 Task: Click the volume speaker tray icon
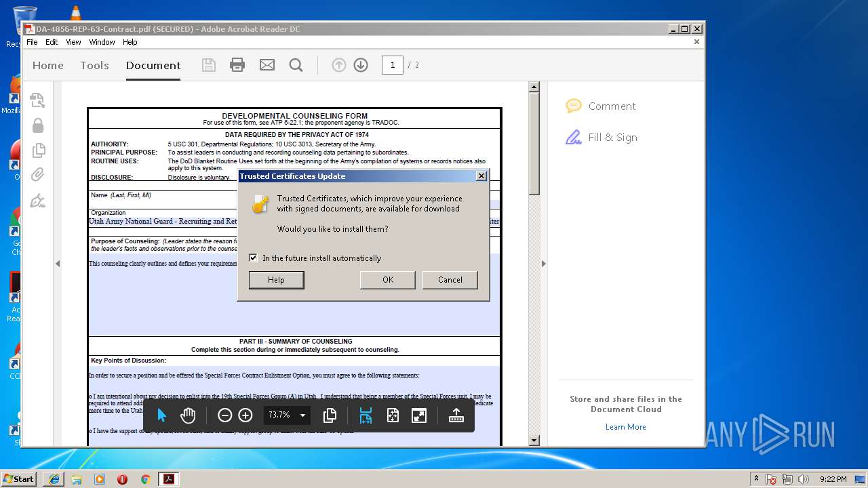click(x=804, y=479)
